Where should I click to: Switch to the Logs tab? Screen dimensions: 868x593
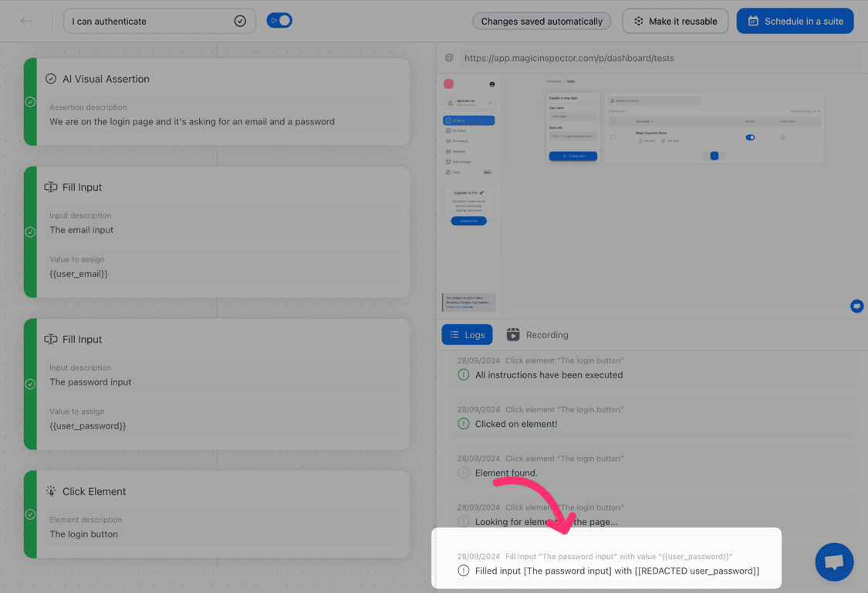[468, 335]
